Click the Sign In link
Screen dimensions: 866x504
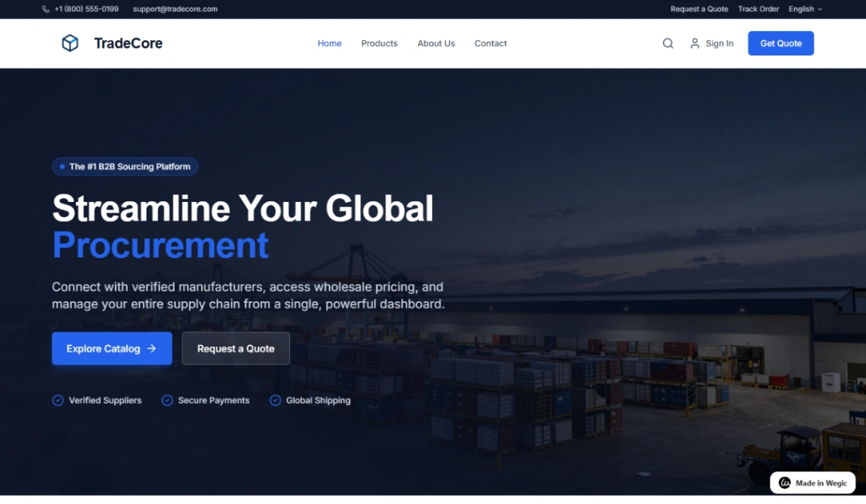pos(719,43)
